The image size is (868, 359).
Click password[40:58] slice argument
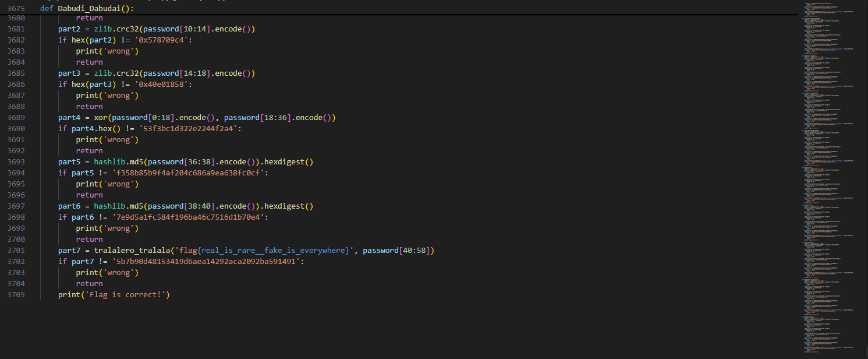396,251
